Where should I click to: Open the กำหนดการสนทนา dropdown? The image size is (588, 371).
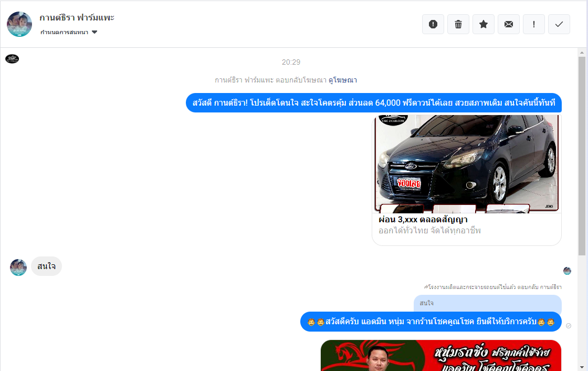click(x=64, y=33)
